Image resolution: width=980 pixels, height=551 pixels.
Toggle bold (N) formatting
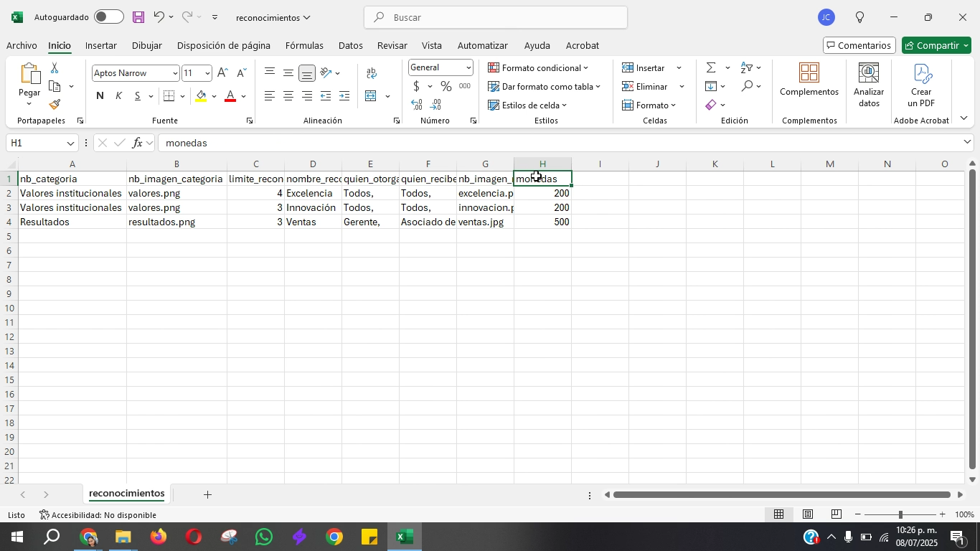pyautogui.click(x=100, y=96)
